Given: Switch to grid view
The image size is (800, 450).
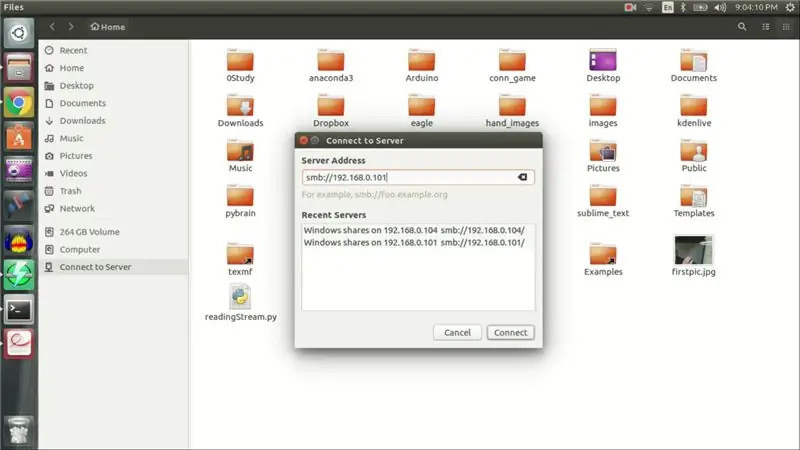Looking at the screenshot, I should coord(786,27).
